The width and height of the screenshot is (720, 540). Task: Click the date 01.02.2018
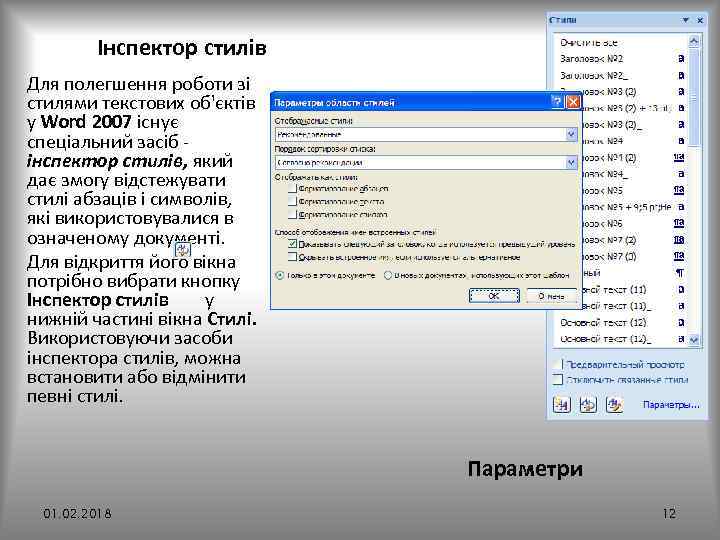[77, 513]
